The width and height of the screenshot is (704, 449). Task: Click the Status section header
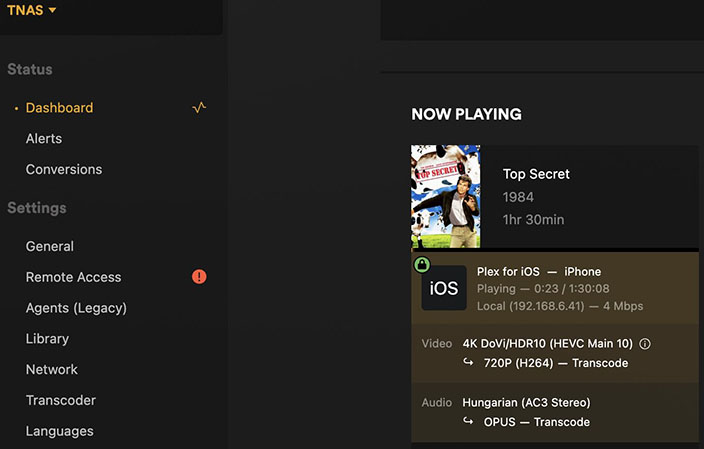30,70
